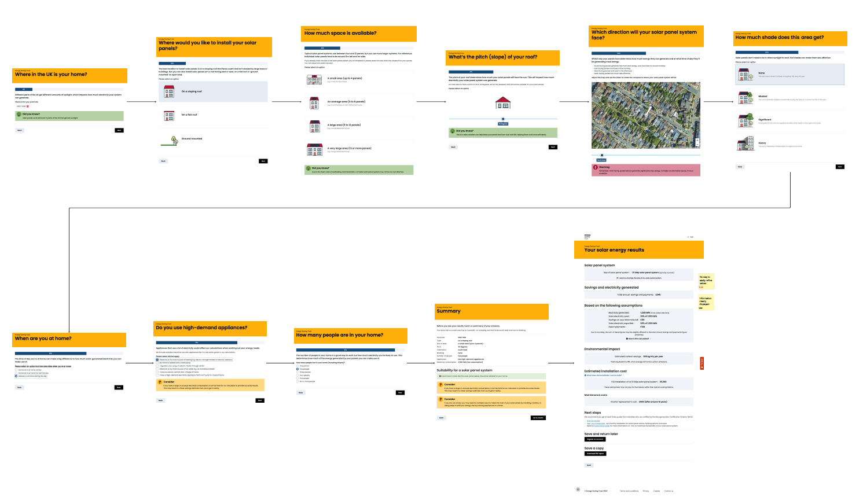Tick 'My home is heated with a heat pump'

click(x=157, y=363)
